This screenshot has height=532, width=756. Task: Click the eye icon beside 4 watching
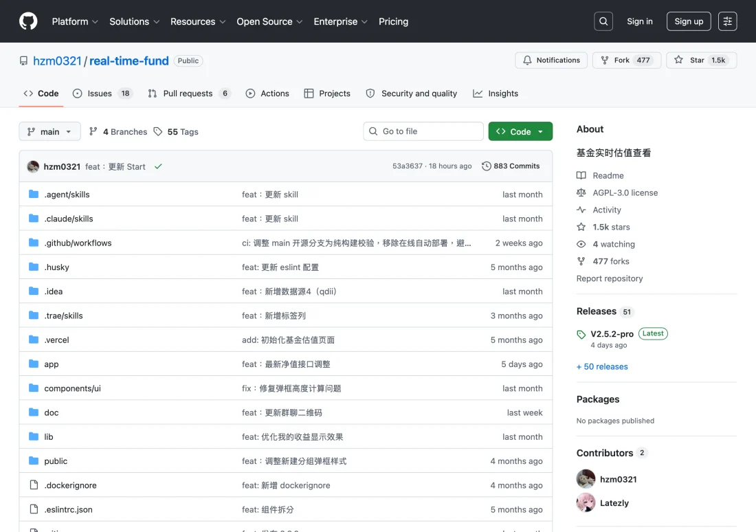coord(581,244)
